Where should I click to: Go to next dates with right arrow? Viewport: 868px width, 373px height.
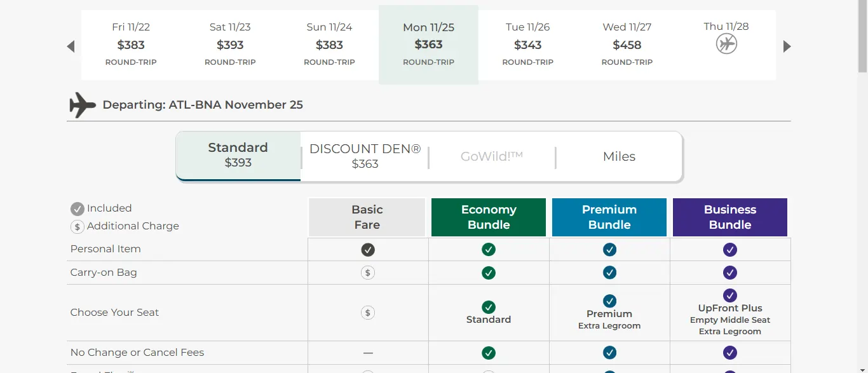pyautogui.click(x=787, y=46)
